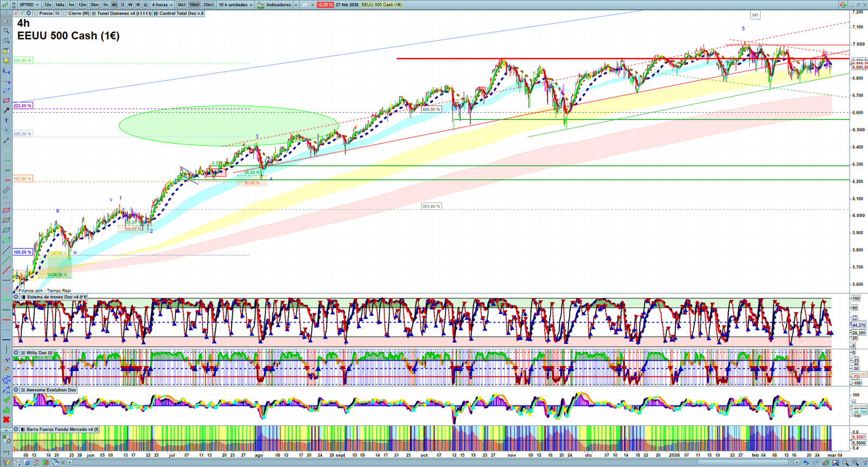This screenshot has height=467, width=868.
Task: Close the Awesome Evolution Doc panel
Action: (16, 390)
